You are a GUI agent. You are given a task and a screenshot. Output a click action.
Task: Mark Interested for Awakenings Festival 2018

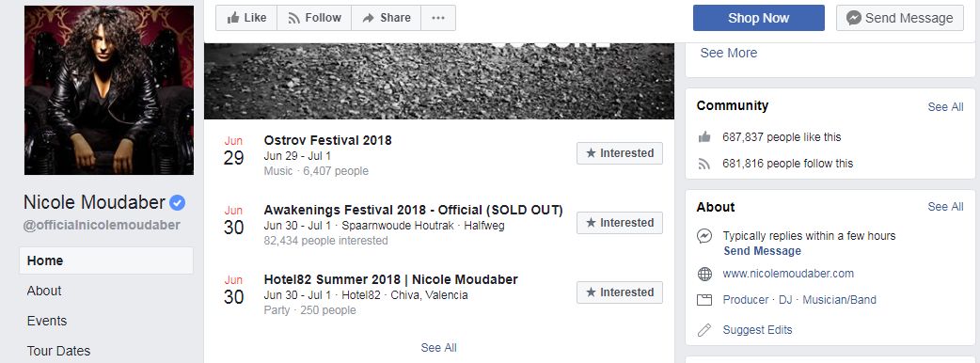point(620,223)
